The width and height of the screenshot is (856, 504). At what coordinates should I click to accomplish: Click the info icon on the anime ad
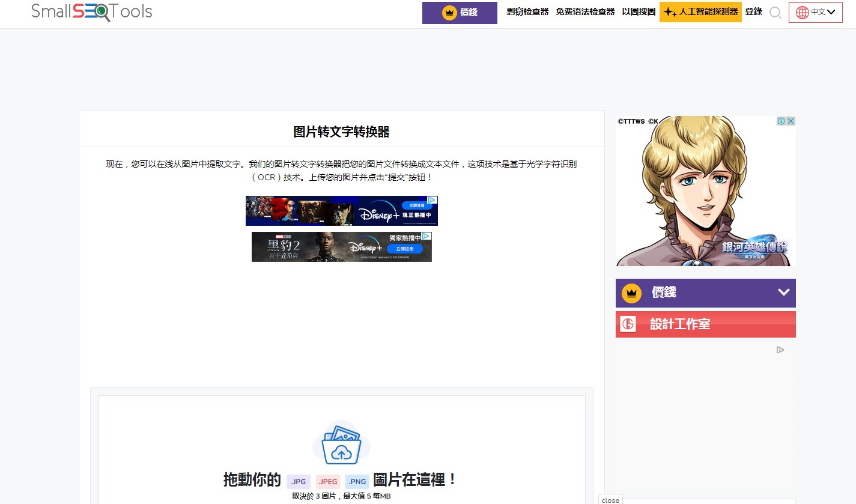pyautogui.click(x=781, y=121)
